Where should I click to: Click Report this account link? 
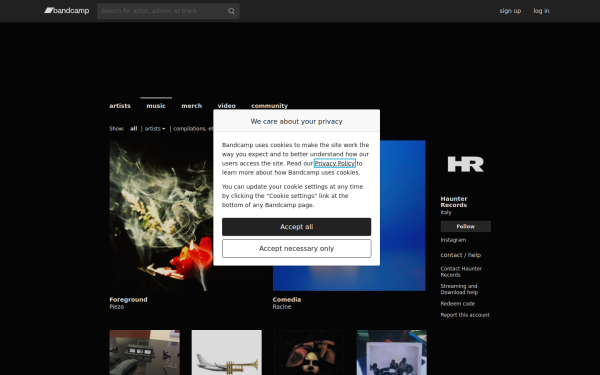(x=465, y=315)
